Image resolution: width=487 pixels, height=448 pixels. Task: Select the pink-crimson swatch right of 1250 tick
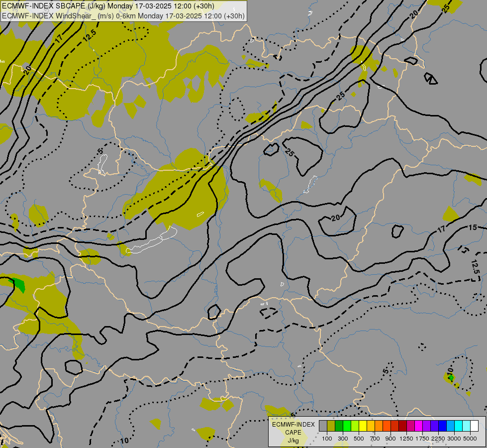[x=410, y=426]
